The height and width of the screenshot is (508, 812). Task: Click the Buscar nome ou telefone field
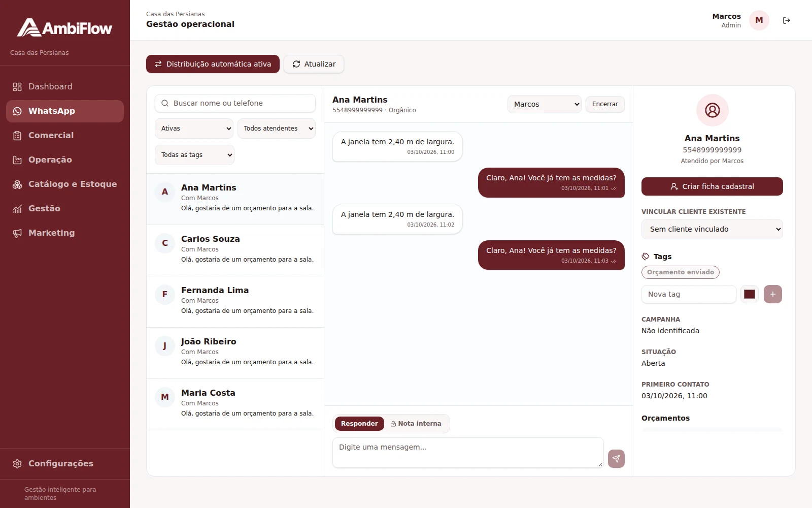click(235, 103)
